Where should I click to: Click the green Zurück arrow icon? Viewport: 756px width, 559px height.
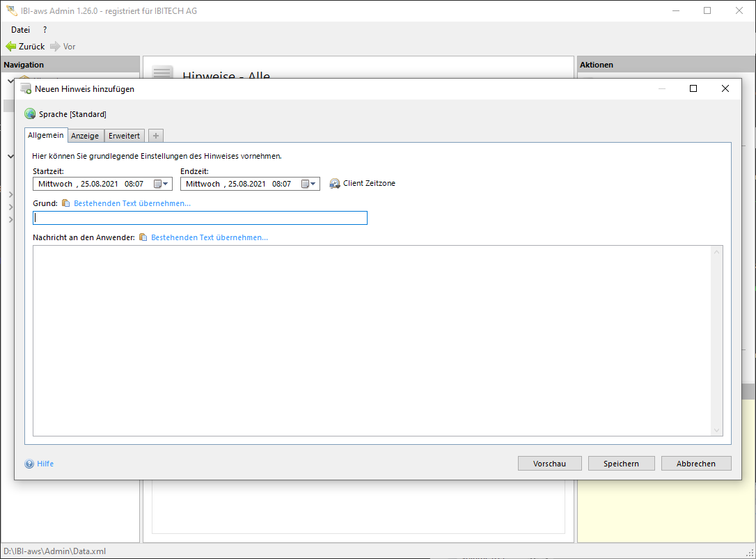(x=10, y=47)
